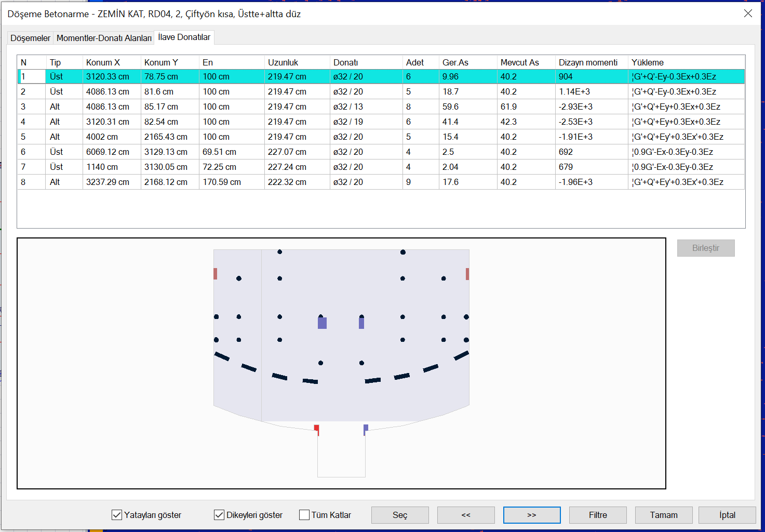
Task: Switch to the Döşemeler tab
Action: 30,38
